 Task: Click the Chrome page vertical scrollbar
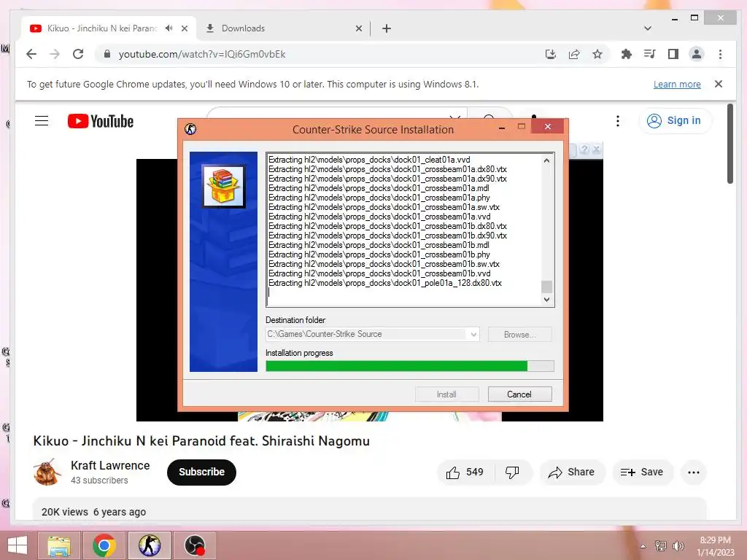[x=729, y=144]
